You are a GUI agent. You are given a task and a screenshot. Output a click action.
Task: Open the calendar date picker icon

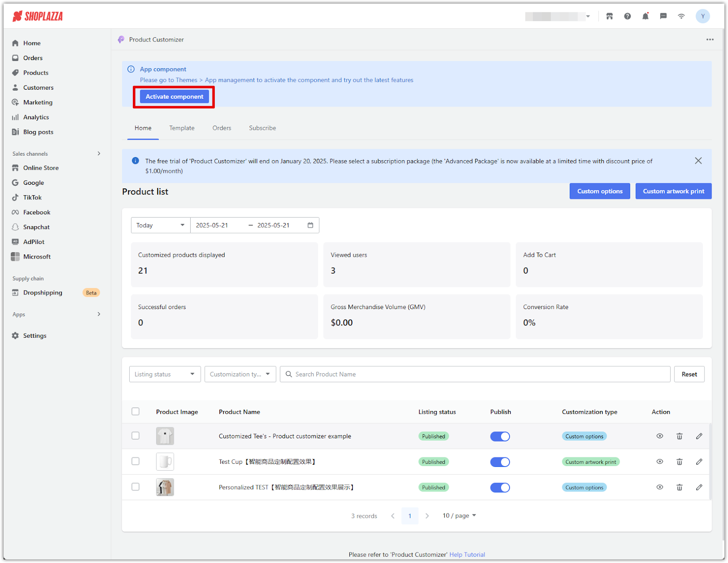click(310, 225)
